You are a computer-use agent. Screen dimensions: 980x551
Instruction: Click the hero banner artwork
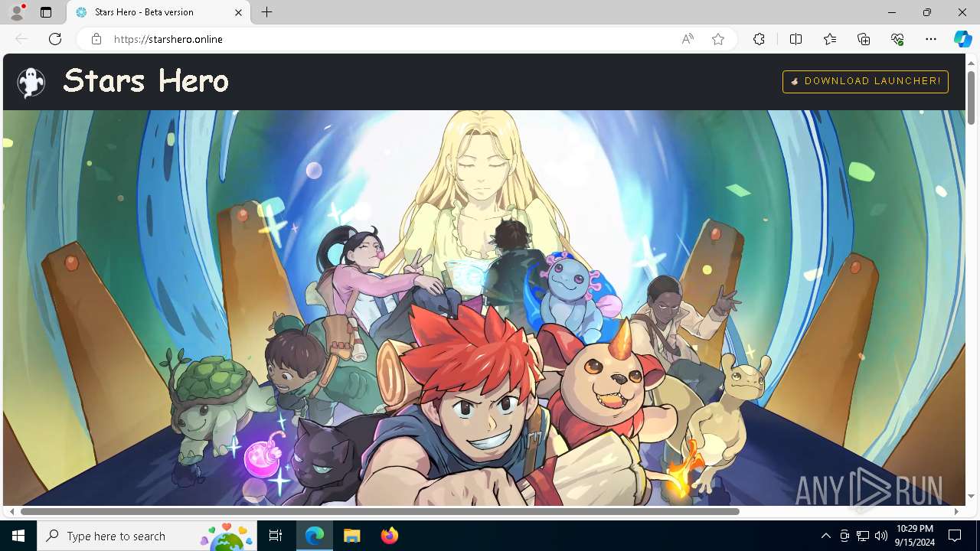tap(485, 308)
